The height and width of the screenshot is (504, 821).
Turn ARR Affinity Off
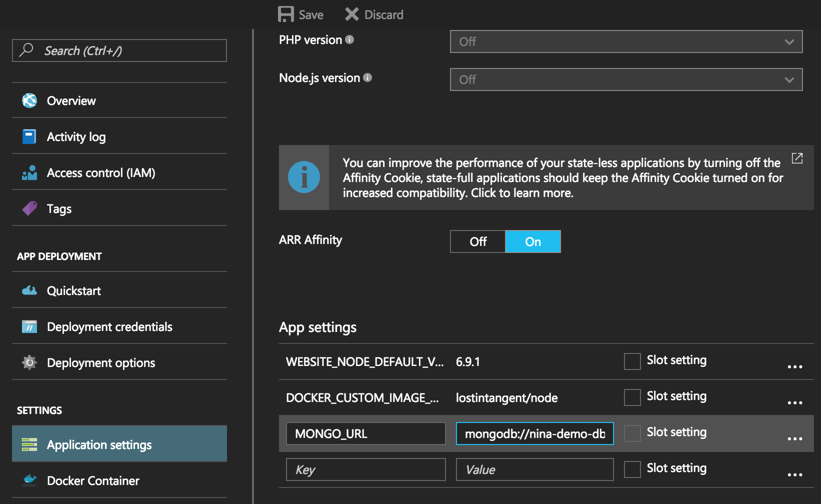[x=477, y=241]
